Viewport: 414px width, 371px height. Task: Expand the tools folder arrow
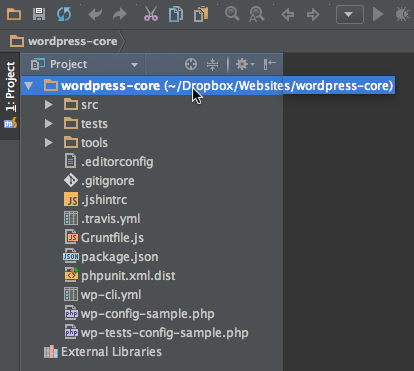[49, 143]
